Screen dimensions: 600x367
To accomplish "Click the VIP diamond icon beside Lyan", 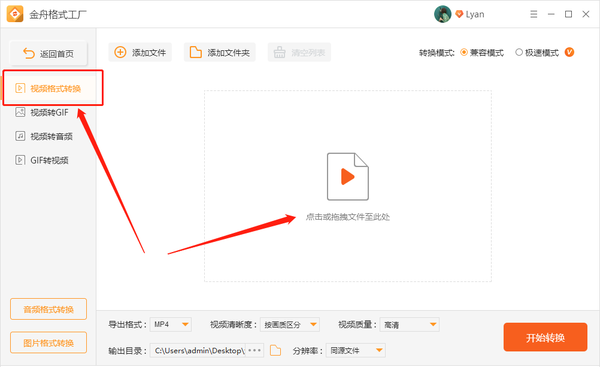I will pos(459,15).
